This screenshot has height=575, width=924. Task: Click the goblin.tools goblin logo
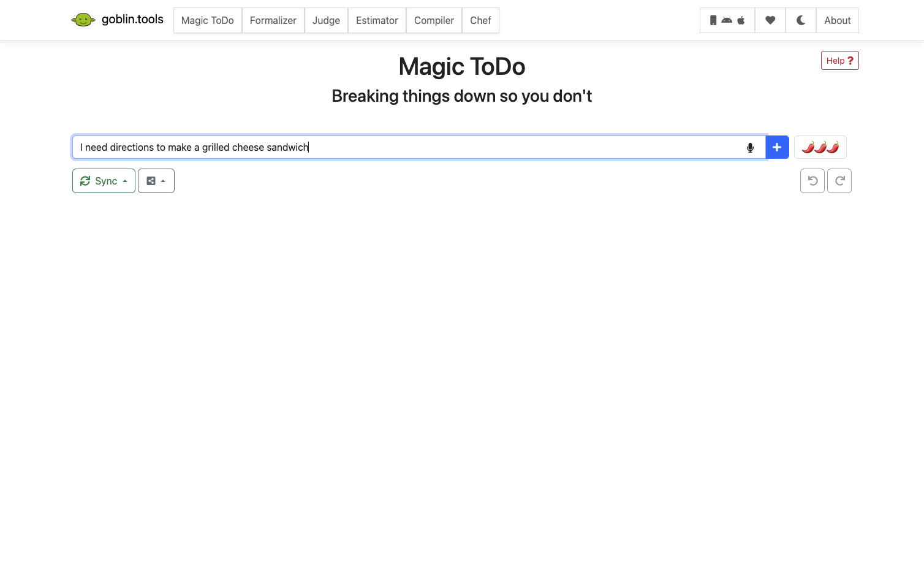click(x=83, y=20)
